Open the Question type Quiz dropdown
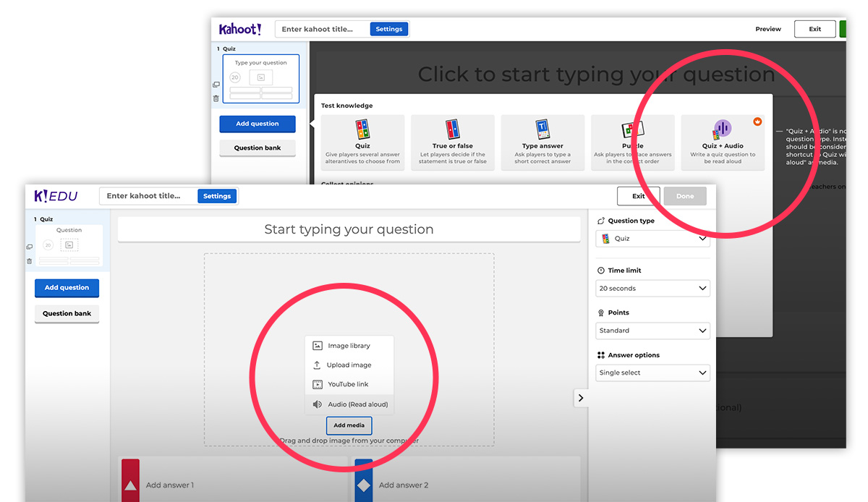 [653, 239]
